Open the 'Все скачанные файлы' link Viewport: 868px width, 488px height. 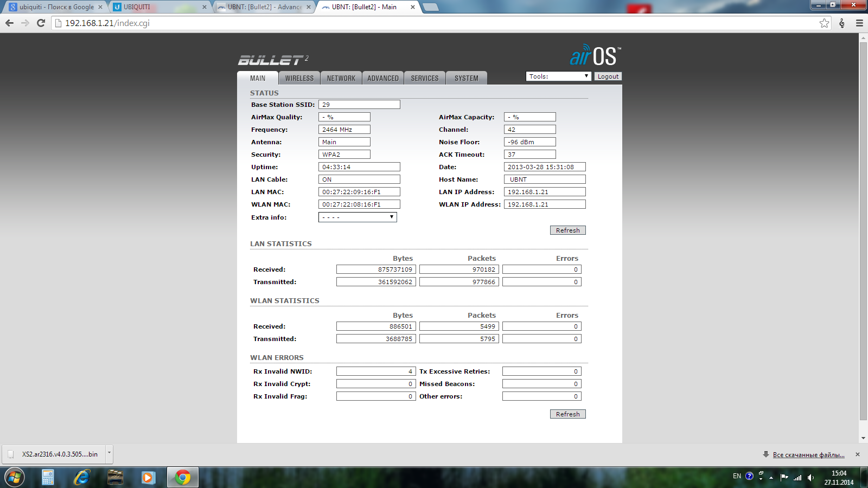point(808,454)
